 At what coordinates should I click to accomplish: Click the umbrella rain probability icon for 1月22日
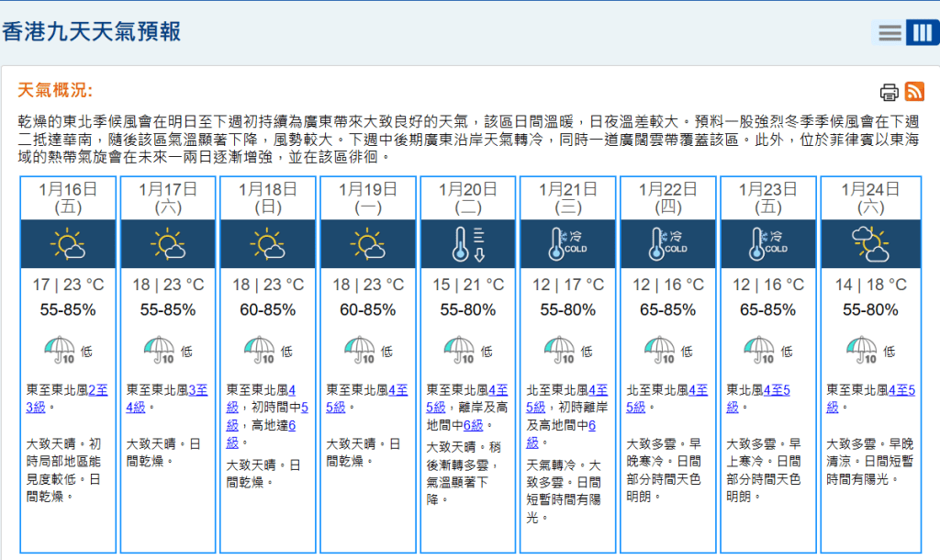pos(659,350)
